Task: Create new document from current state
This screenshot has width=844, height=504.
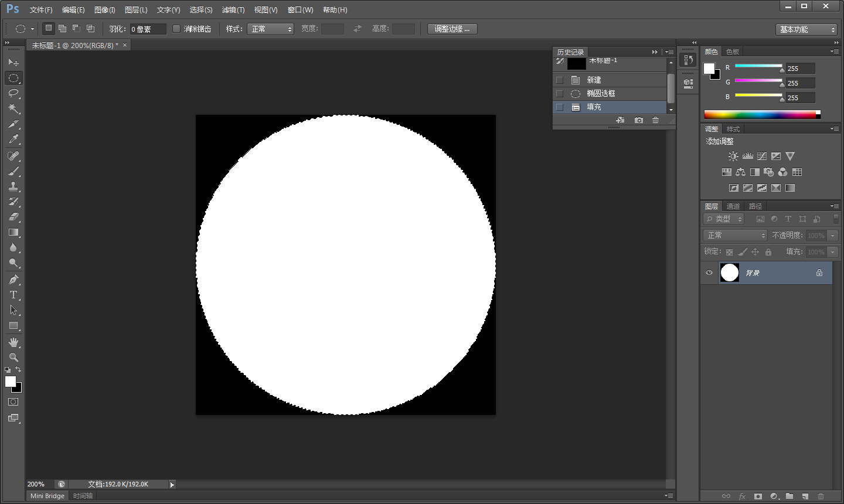Action: pos(620,120)
